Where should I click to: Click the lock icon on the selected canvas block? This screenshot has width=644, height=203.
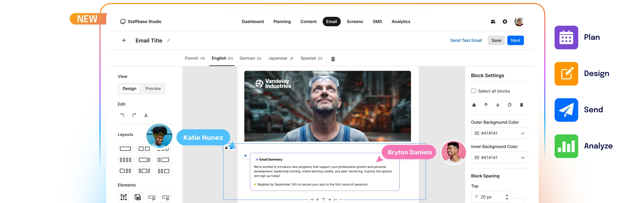tap(226, 148)
